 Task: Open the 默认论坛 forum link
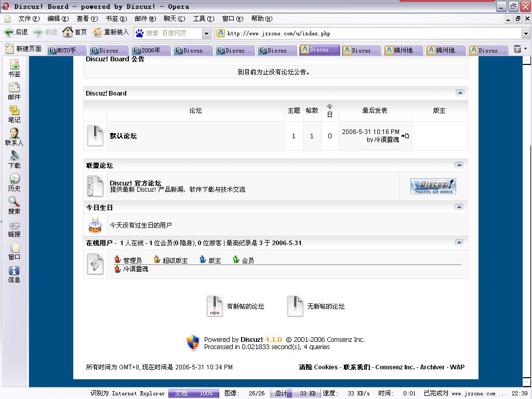coord(123,136)
